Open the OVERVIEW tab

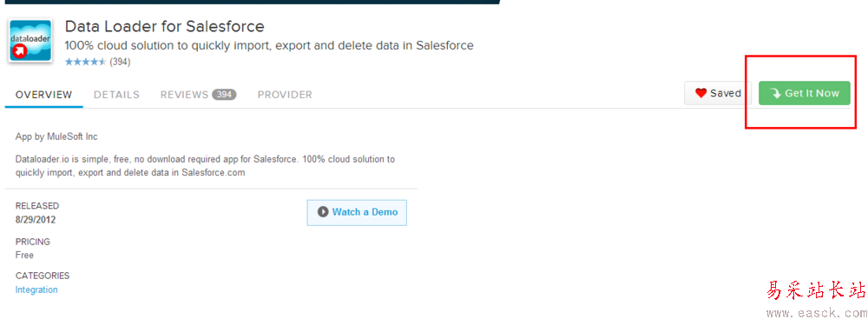[x=43, y=95]
